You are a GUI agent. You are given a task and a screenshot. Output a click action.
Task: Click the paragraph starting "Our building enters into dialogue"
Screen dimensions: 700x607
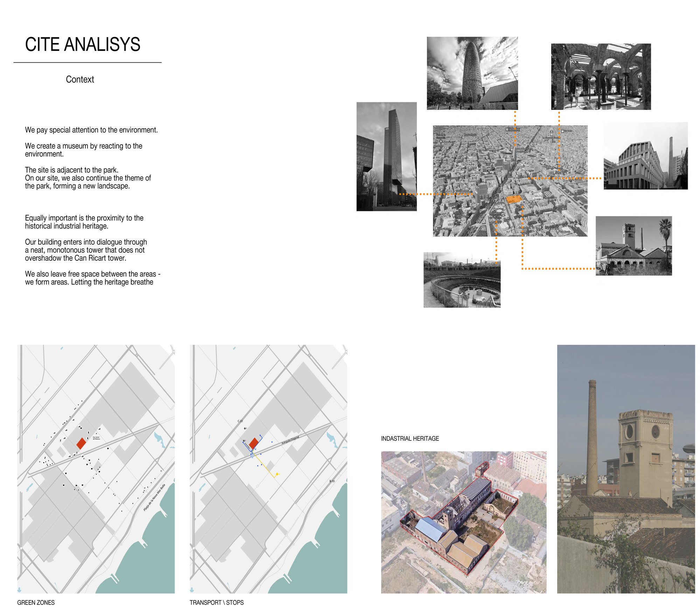[x=86, y=250]
